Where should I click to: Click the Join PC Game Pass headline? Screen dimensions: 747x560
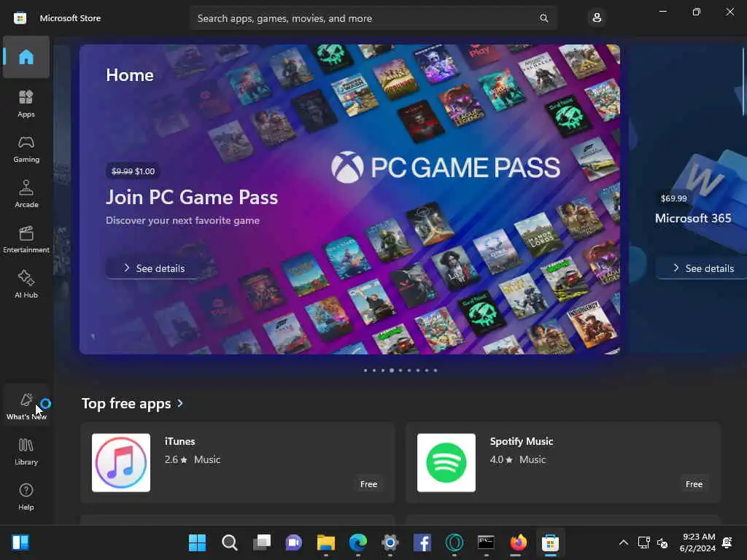click(x=192, y=197)
